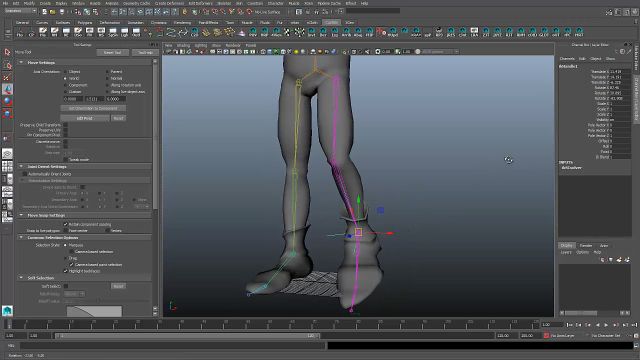The height and width of the screenshot is (360, 640).
Task: Click the soft select falloff curve graph
Action: pyautogui.click(x=94, y=311)
